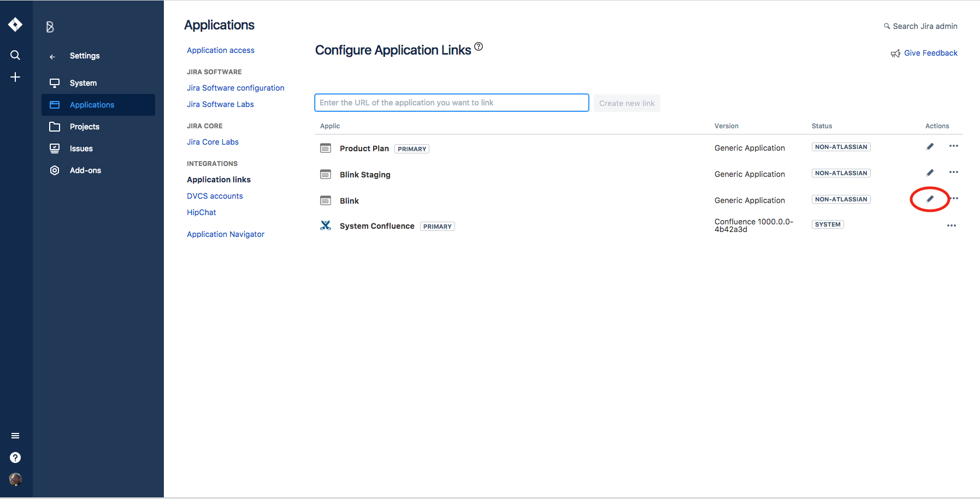Viewport: 980px width, 499px height.
Task: Click the Projects folder icon
Action: (x=55, y=127)
